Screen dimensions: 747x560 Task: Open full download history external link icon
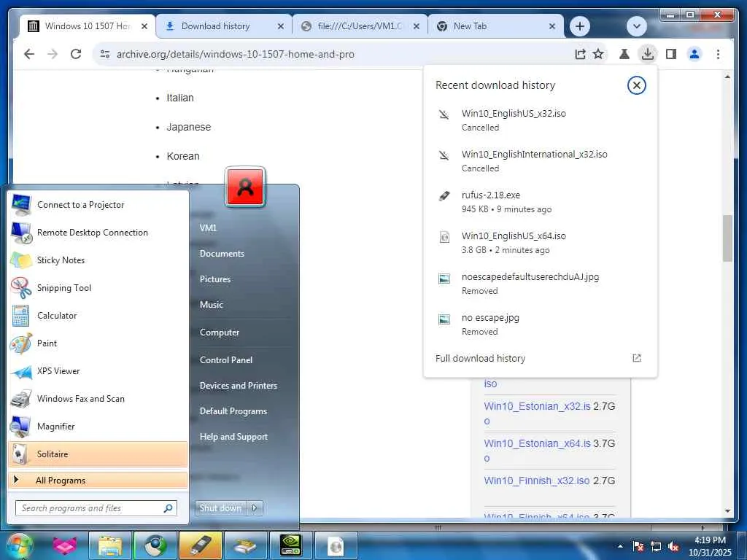coord(636,358)
